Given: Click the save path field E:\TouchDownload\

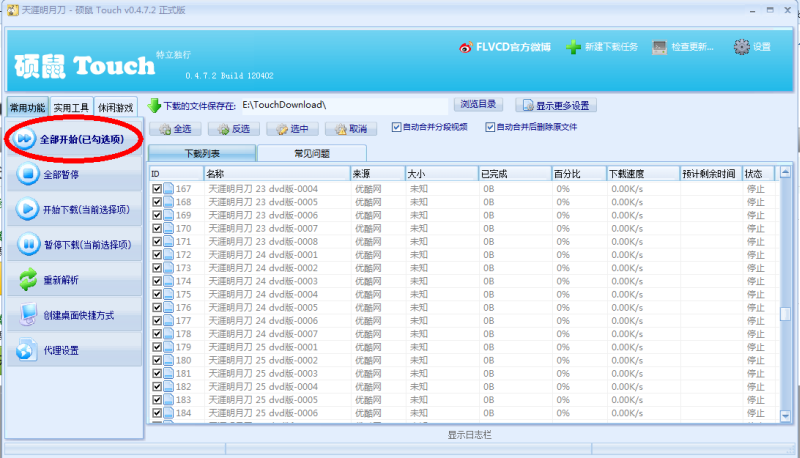Looking at the screenshot, I should (344, 105).
